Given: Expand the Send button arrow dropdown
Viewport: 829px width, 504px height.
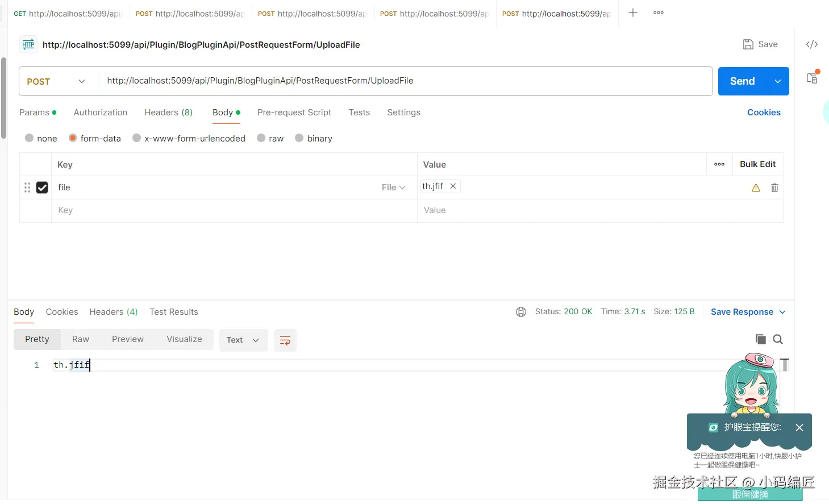Looking at the screenshot, I should click(778, 81).
